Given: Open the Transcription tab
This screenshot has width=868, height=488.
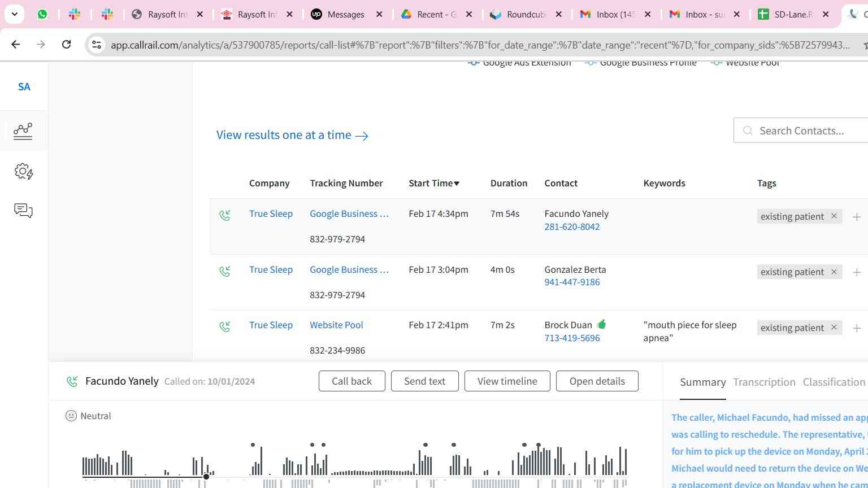Looking at the screenshot, I should click(x=764, y=382).
